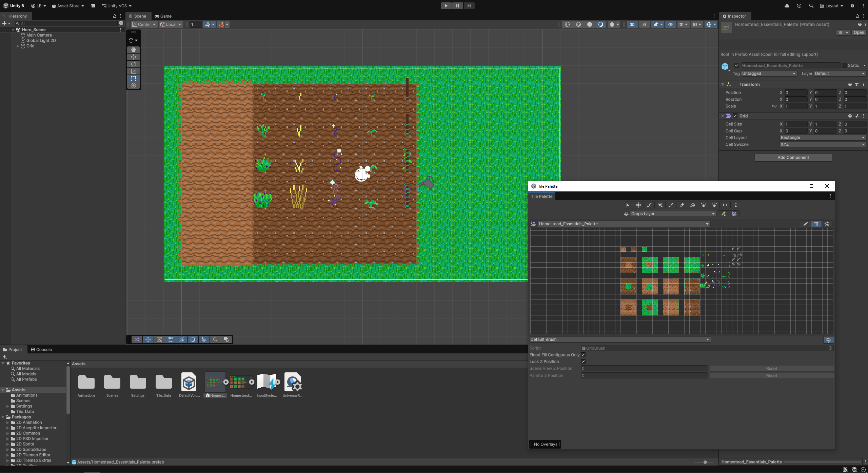
Task: Click rotate clockwise in Tile Palette
Action: click(714, 205)
